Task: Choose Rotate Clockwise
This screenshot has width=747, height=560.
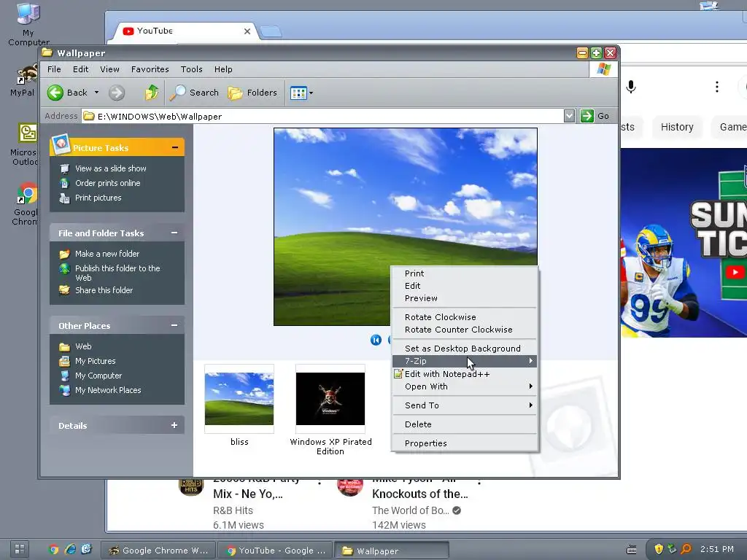Action: point(464,317)
